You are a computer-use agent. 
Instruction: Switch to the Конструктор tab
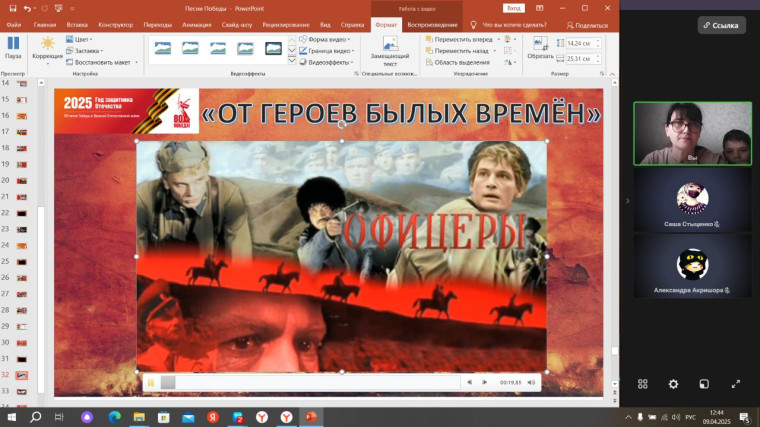[115, 25]
